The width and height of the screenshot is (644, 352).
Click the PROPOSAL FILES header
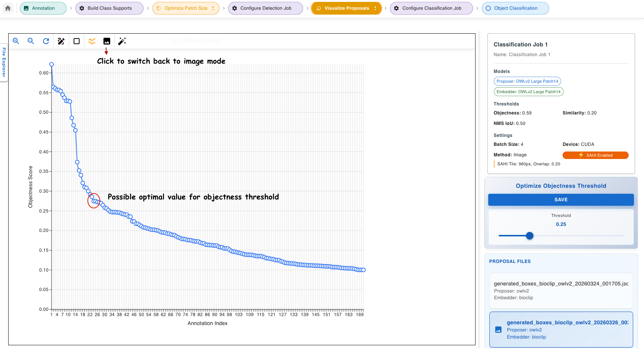[510, 261]
